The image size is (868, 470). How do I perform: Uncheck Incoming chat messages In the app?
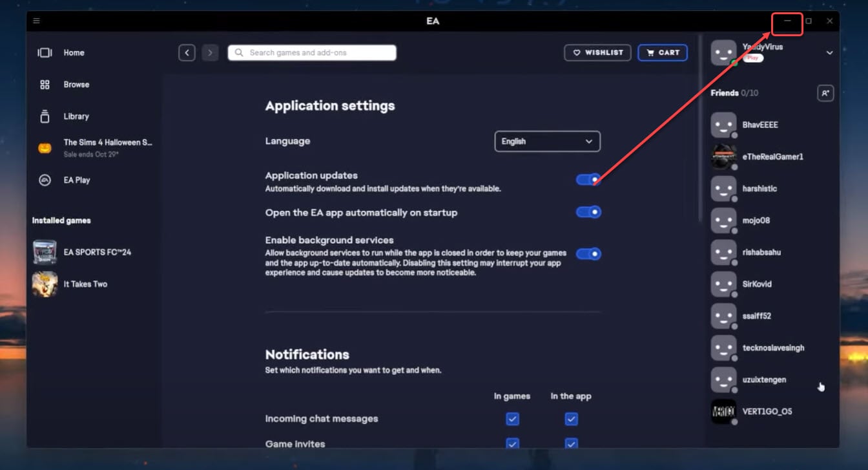[571, 420]
